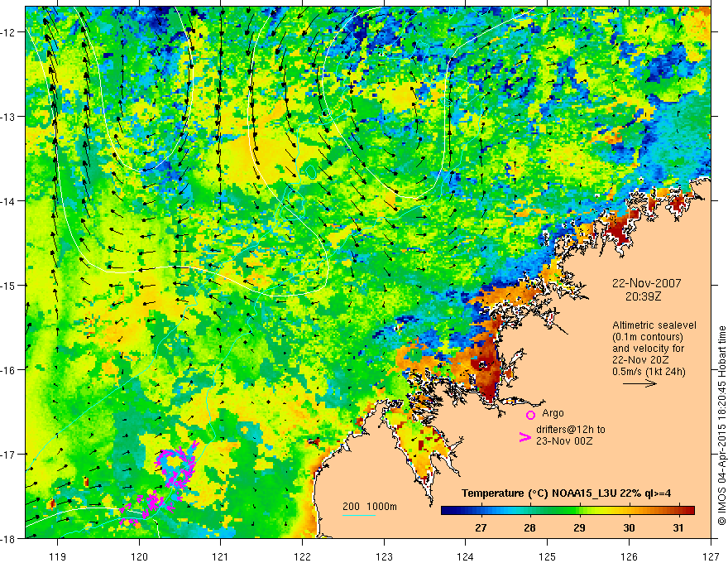Image resolution: width=728 pixels, height=563 pixels.
Task: Click the longitude 125 axis label
Action: click(x=548, y=556)
